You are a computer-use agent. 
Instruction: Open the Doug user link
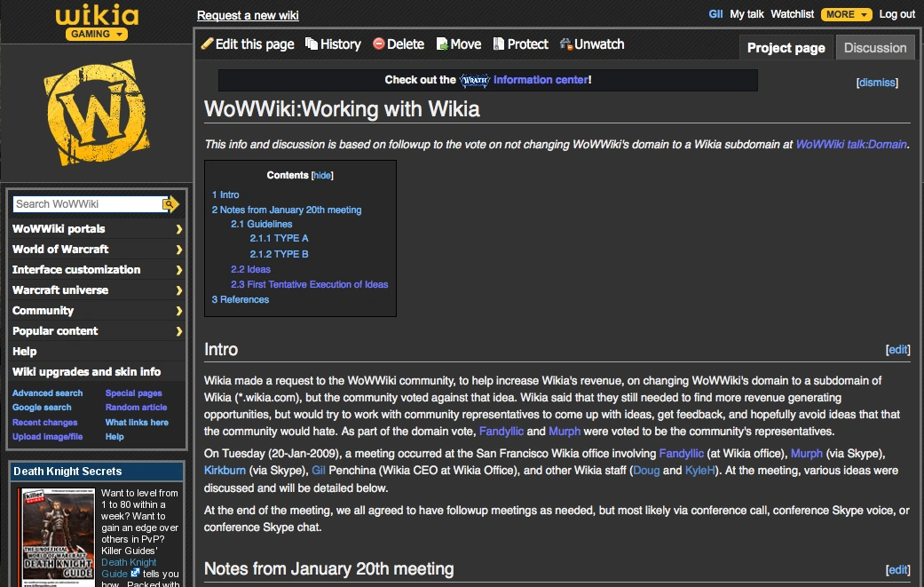coord(646,471)
